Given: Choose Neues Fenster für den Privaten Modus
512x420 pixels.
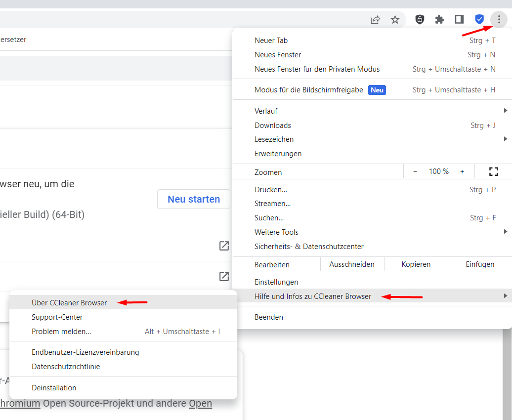Looking at the screenshot, I should coord(317,69).
